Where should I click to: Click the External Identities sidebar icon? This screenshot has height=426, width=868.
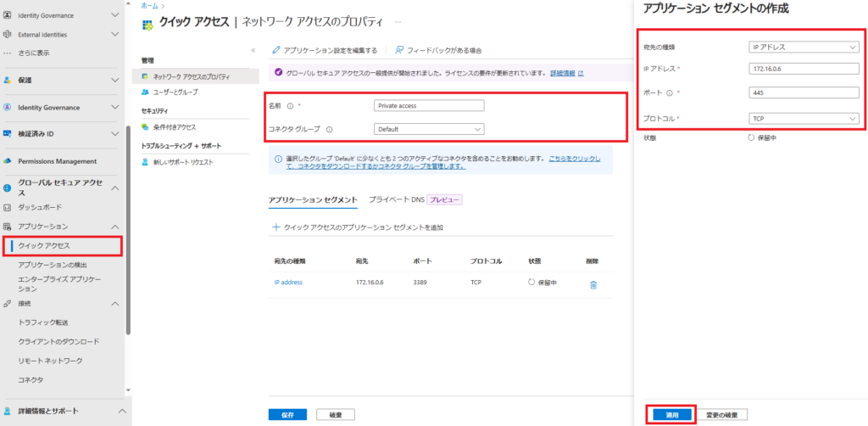click(x=7, y=34)
